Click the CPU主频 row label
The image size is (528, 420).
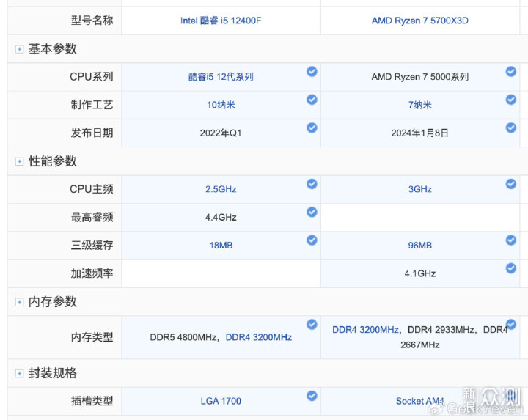coord(91,189)
